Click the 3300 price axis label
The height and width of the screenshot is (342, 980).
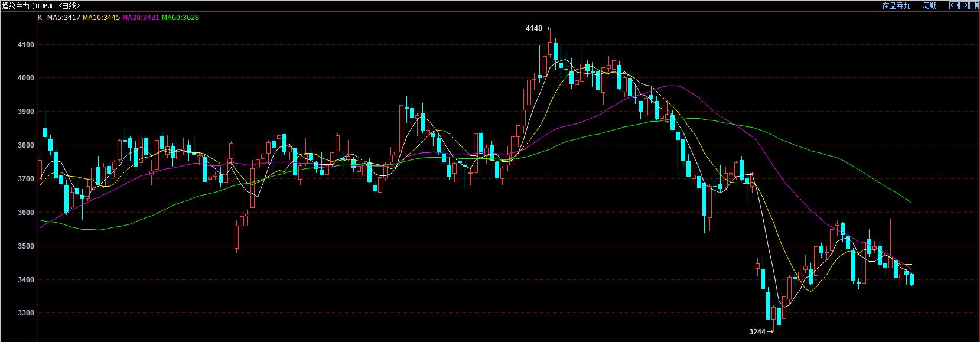[x=27, y=313]
